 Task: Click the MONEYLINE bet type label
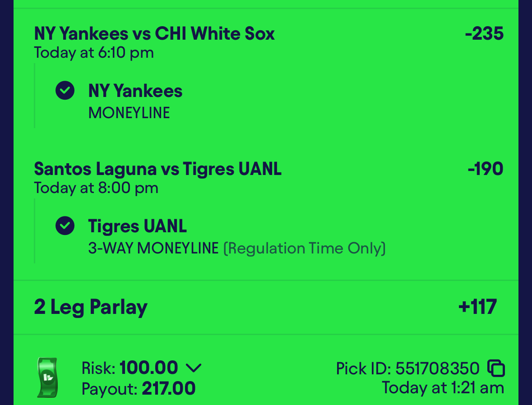click(x=129, y=113)
